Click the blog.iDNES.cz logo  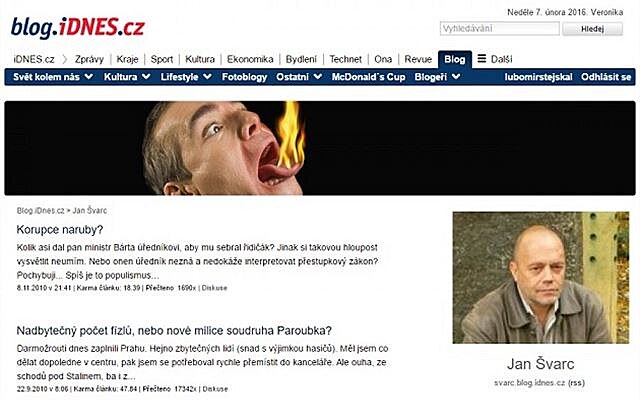pos(78,28)
